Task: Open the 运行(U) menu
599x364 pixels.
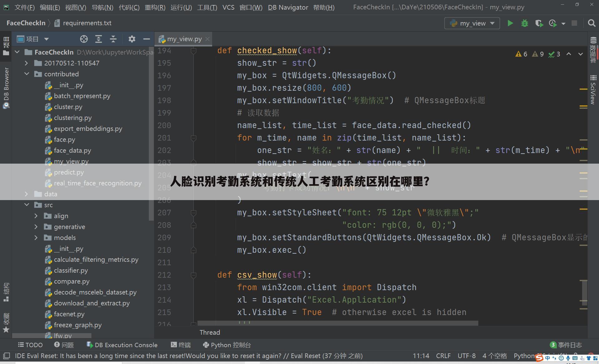Action: tap(181, 7)
